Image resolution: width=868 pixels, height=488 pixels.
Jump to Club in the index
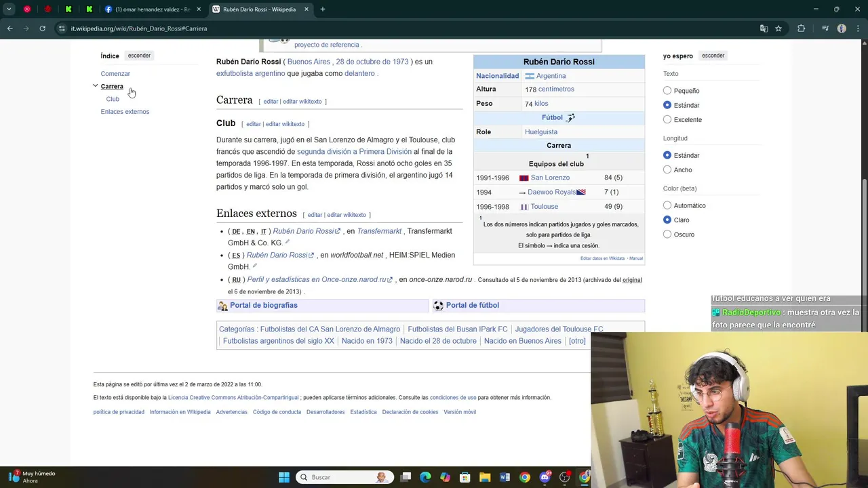113,99
